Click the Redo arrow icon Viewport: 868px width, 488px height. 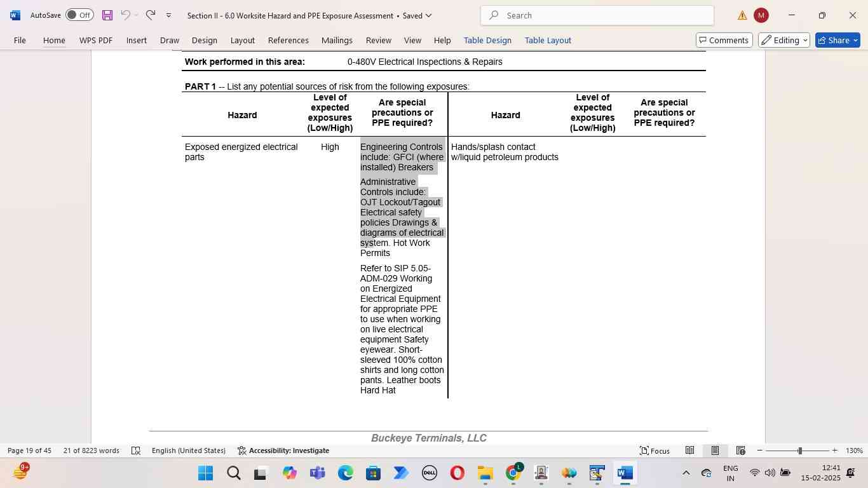151,15
